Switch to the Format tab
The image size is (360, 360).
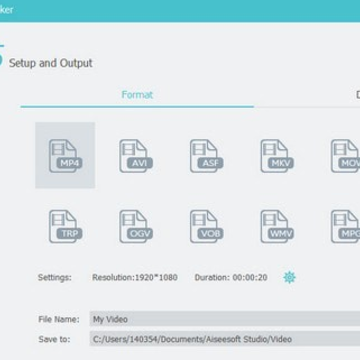coord(137,95)
